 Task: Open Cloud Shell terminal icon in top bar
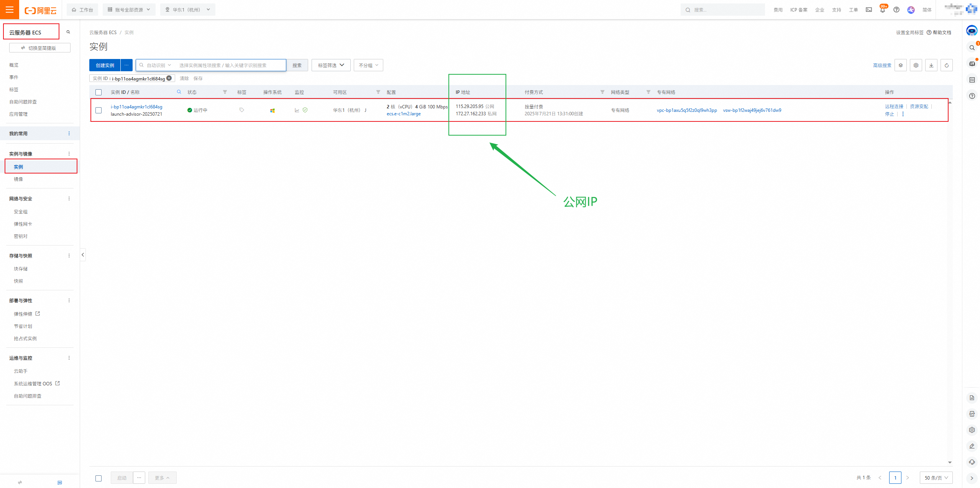click(869, 10)
